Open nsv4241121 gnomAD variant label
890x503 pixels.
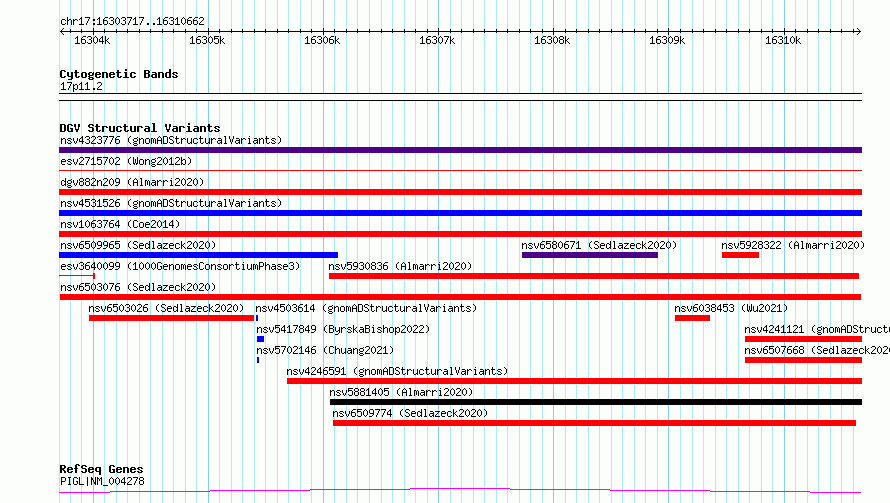coord(817,329)
